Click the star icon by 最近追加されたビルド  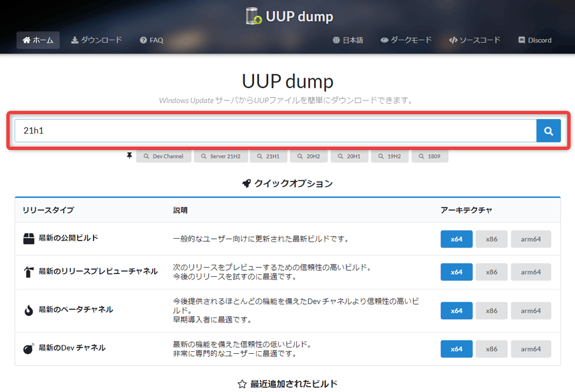point(242,384)
